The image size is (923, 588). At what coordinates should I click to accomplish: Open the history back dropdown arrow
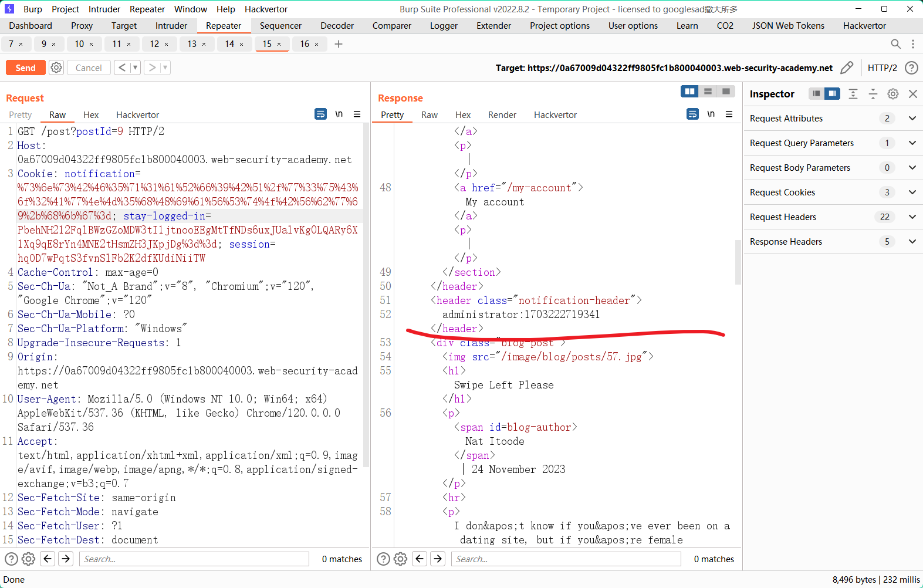click(x=135, y=67)
